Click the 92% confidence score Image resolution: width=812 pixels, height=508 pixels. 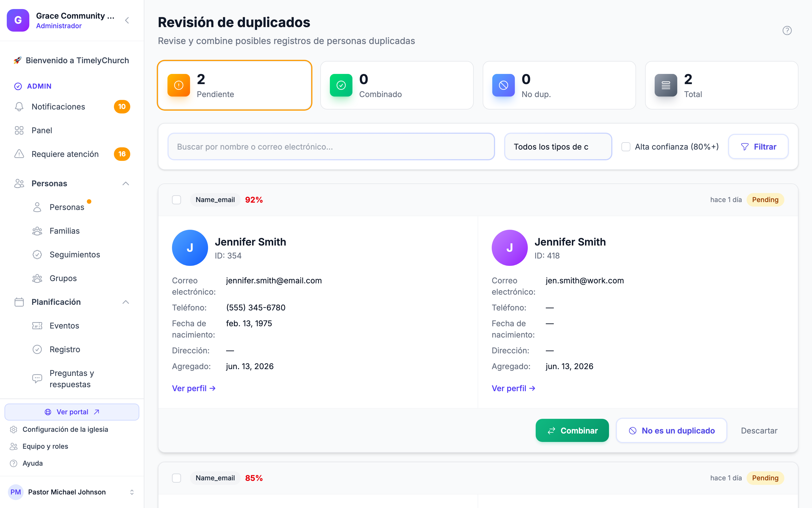click(x=254, y=200)
